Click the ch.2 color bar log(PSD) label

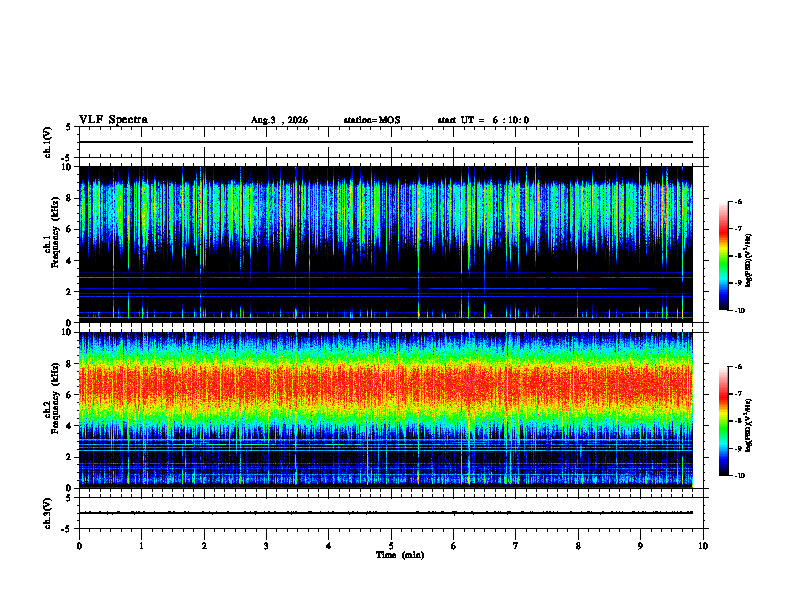click(749, 425)
